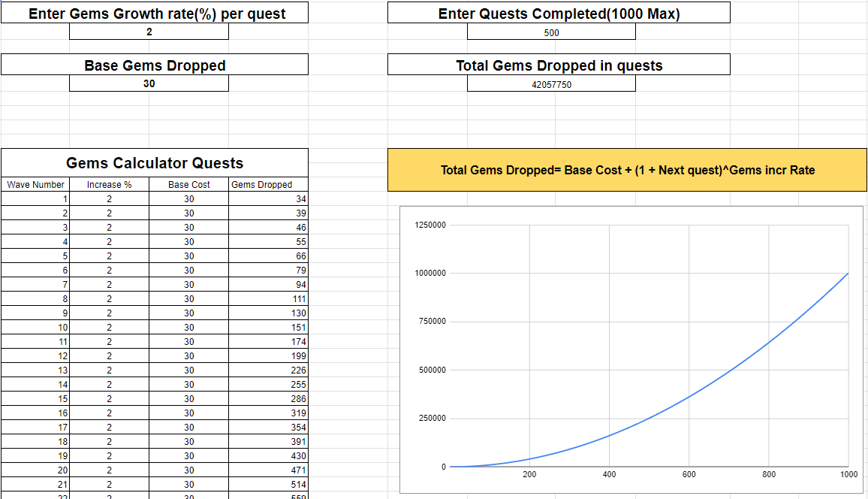The width and height of the screenshot is (868, 499).
Task: Click the wave number 10 row cell
Action: 35,327
